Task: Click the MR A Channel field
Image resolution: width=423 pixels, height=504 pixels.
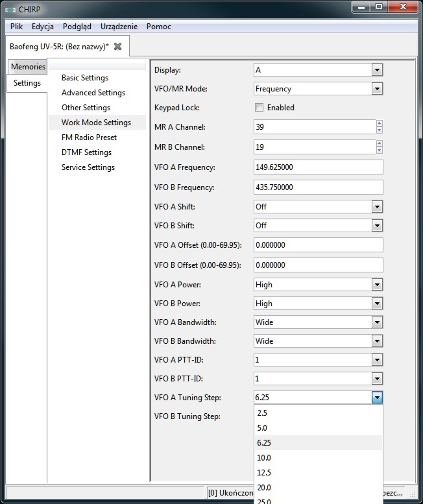Action: (315, 127)
